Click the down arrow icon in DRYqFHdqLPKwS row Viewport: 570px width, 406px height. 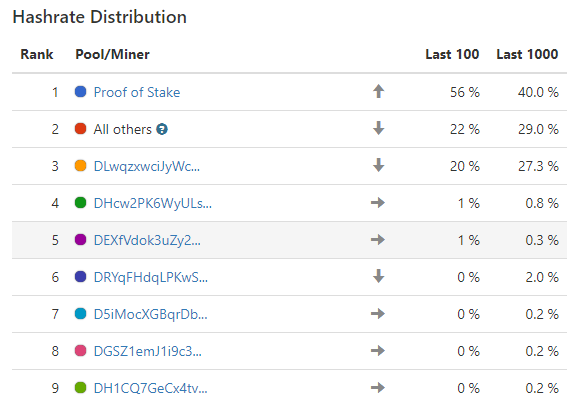pyautogui.click(x=378, y=277)
